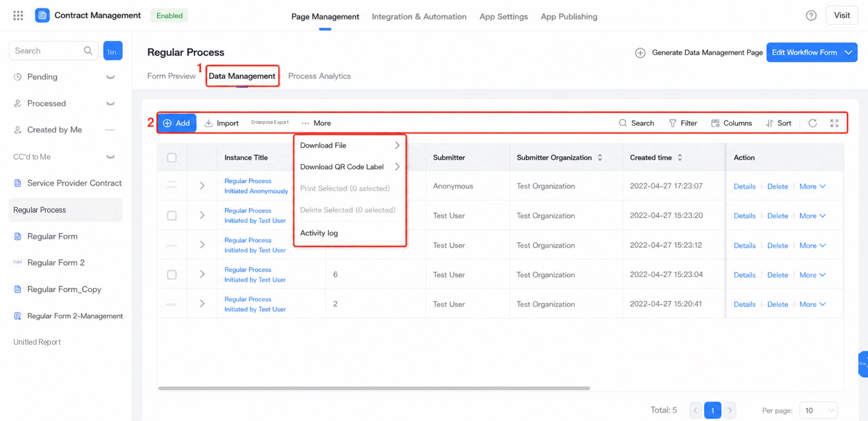This screenshot has width=868, height=421.
Task: Open the app grid launcher icon
Action: pyautogui.click(x=18, y=15)
